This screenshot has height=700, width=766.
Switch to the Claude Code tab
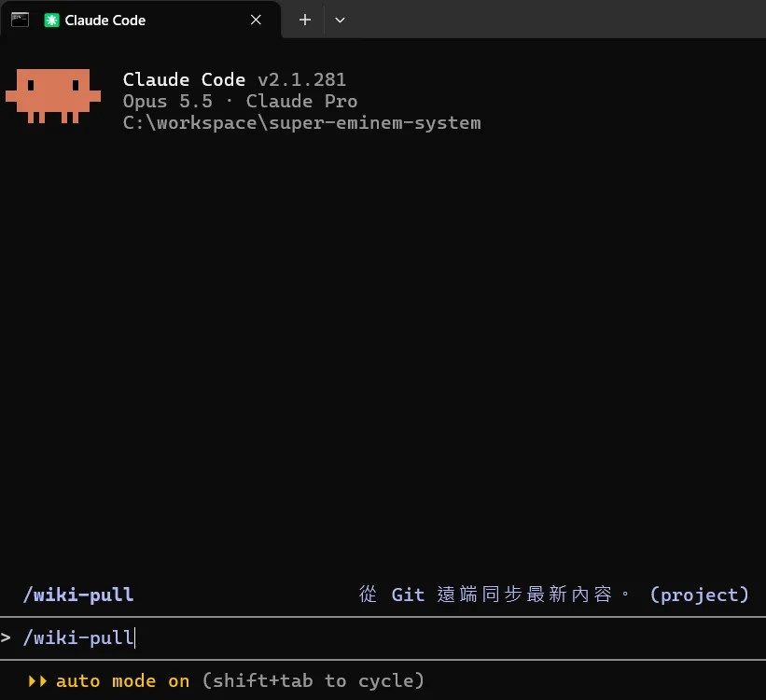pyautogui.click(x=141, y=20)
